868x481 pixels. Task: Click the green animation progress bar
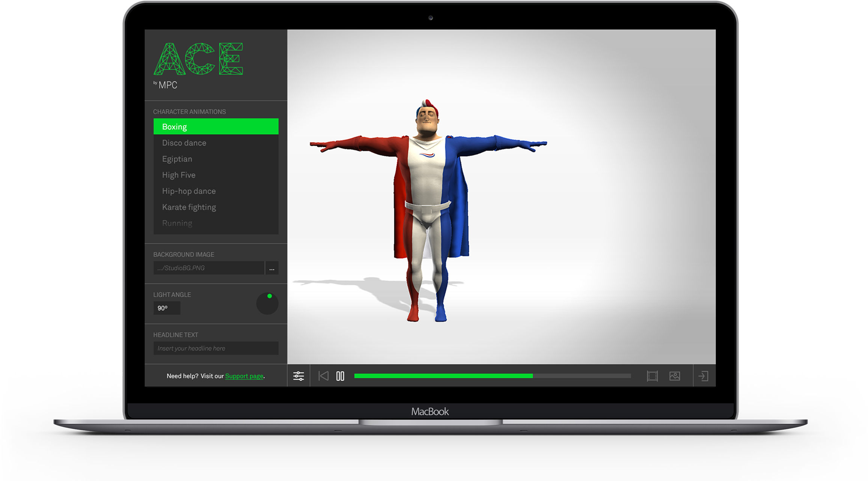coord(443,376)
